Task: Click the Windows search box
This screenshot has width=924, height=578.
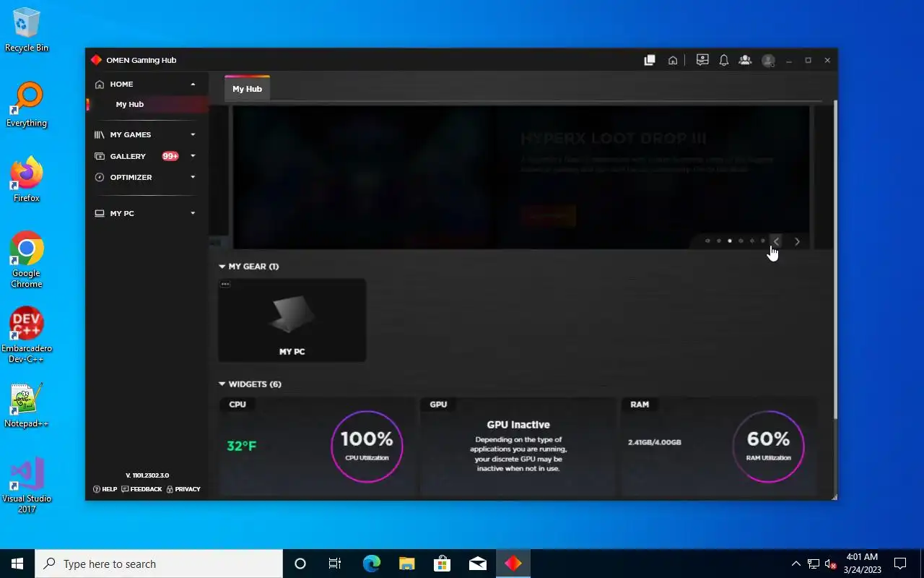Action: (x=159, y=564)
